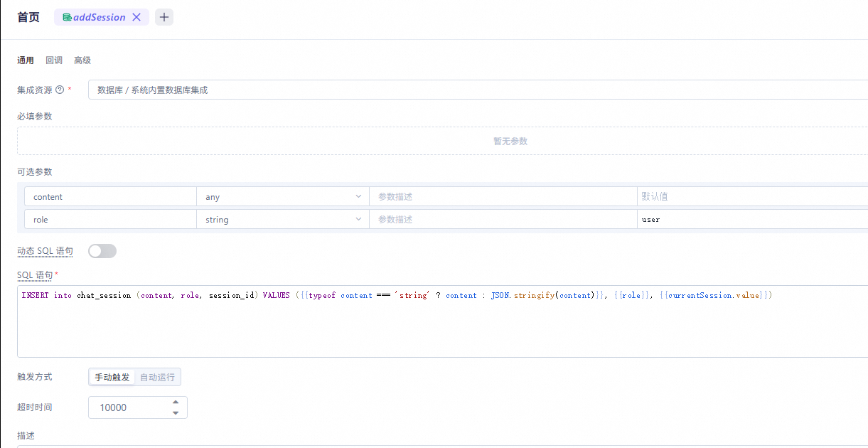This screenshot has width=868, height=448.
Task: Click currentSession.value in the SQL statement
Action: coord(714,295)
